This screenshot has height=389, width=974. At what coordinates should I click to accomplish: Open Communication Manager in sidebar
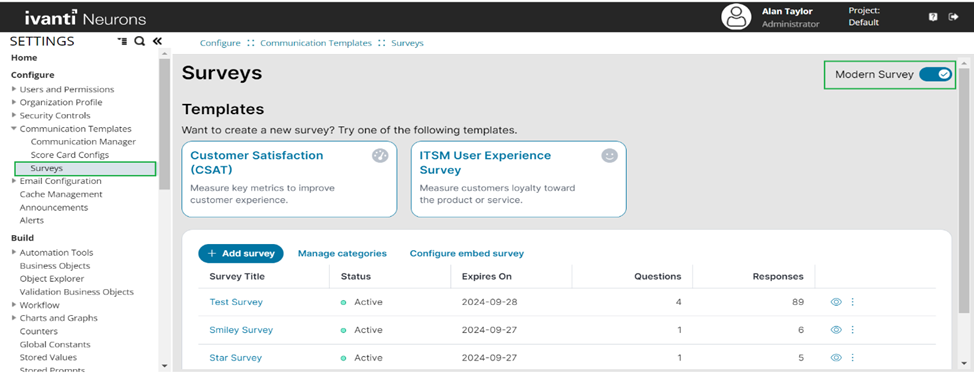click(83, 142)
